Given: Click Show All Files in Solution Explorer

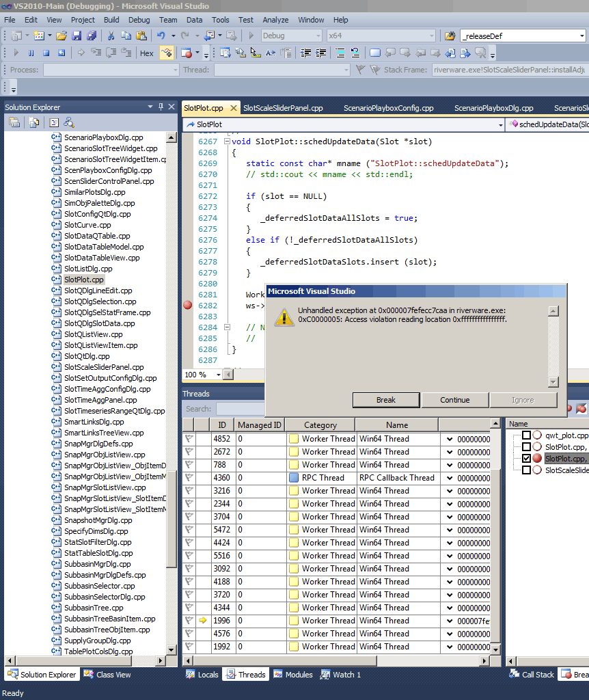Looking at the screenshot, I should tap(34, 122).
